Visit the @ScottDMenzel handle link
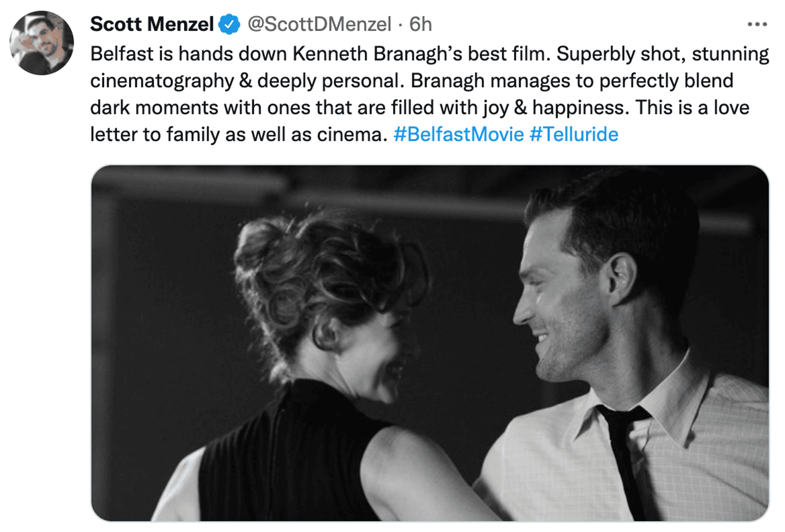 [x=319, y=24]
